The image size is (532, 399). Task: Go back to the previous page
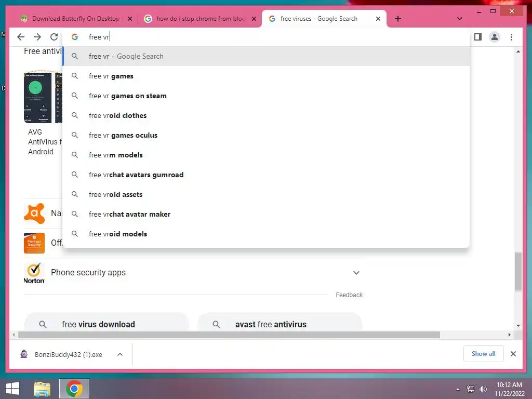click(21, 37)
